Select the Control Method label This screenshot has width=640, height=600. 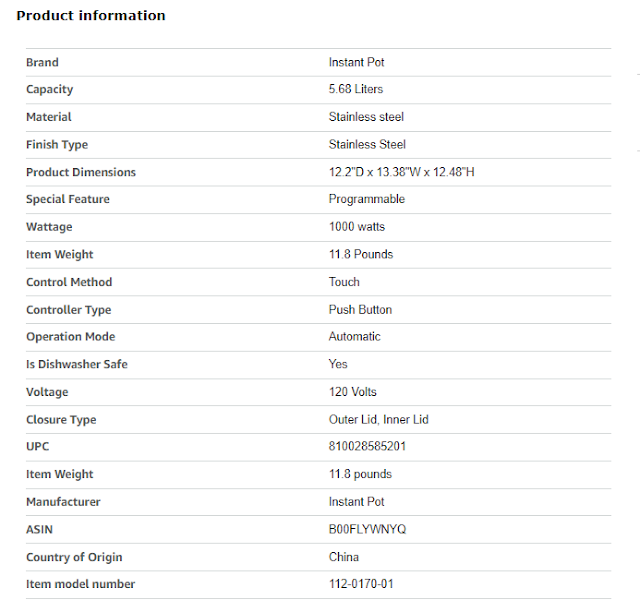pyautogui.click(x=69, y=282)
